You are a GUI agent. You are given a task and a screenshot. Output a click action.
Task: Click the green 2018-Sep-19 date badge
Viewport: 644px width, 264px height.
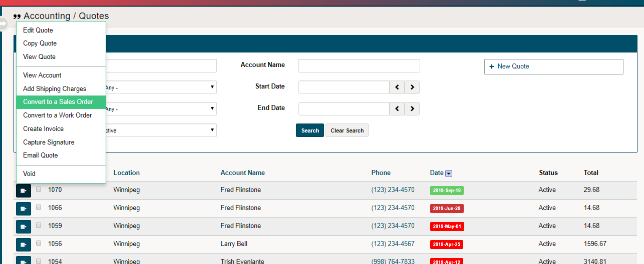tap(447, 190)
